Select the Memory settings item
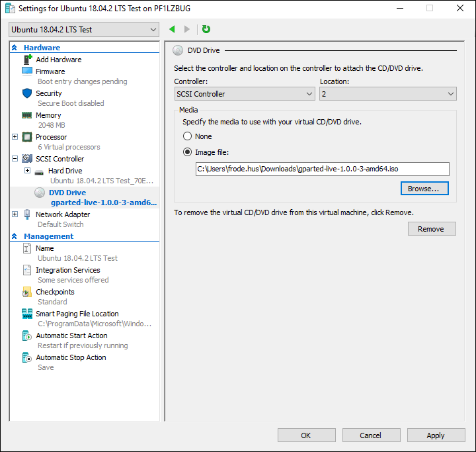 [x=48, y=115]
